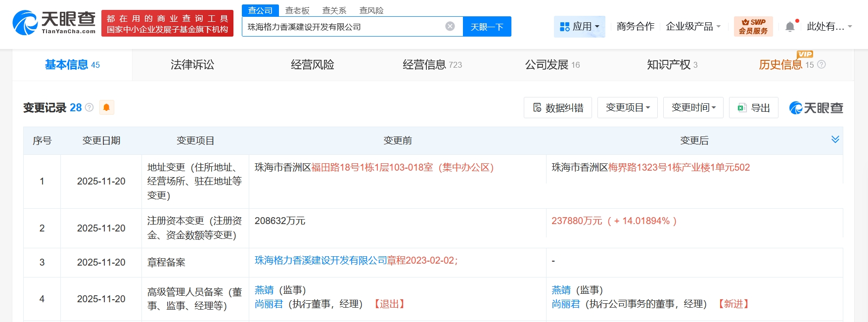Switch to 法律诉讼 tab
The height and width of the screenshot is (322, 868).
(x=192, y=65)
